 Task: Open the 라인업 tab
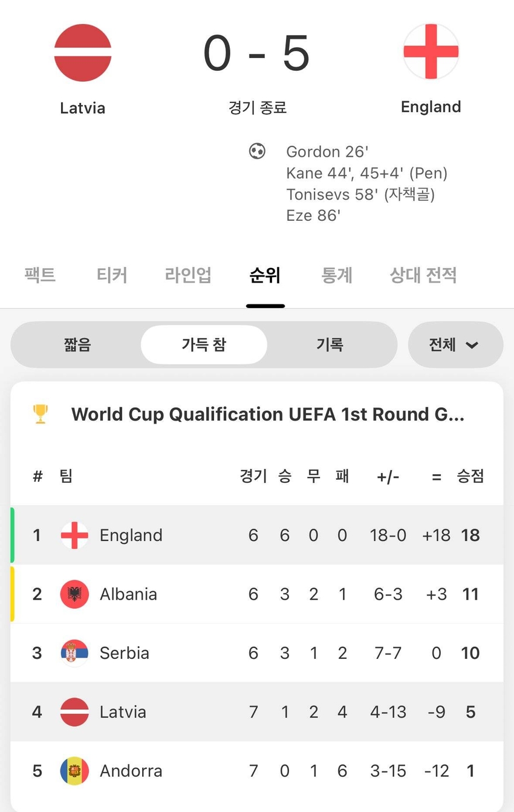(x=188, y=276)
